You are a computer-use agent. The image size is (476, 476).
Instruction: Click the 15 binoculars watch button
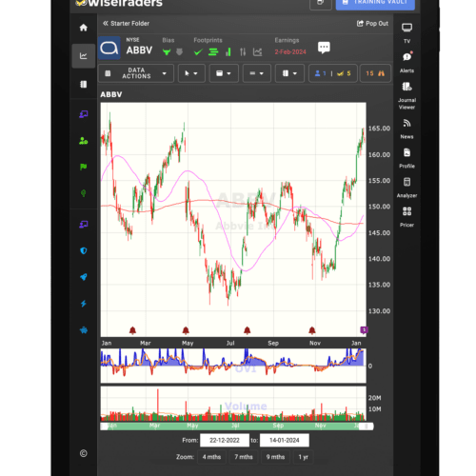click(375, 73)
